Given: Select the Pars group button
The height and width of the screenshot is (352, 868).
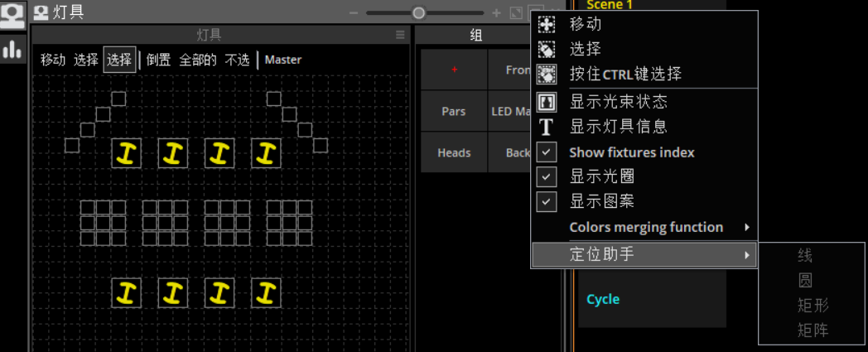Looking at the screenshot, I should click(x=454, y=112).
